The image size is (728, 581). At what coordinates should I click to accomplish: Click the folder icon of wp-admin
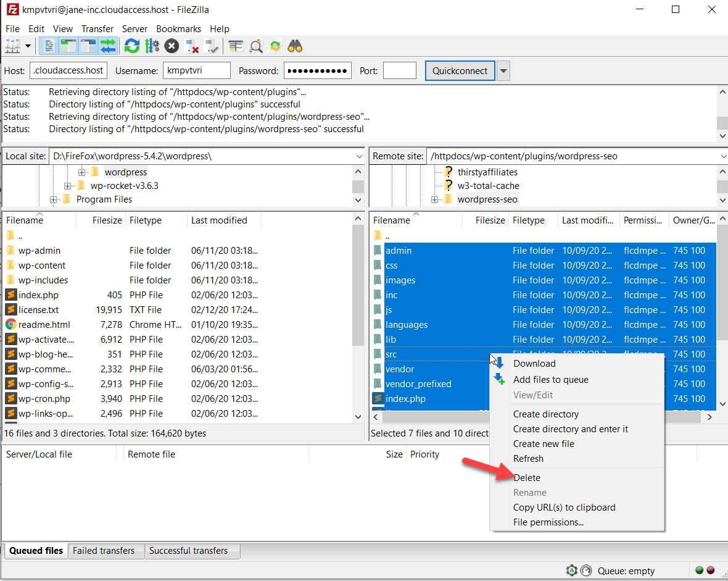pyautogui.click(x=11, y=250)
